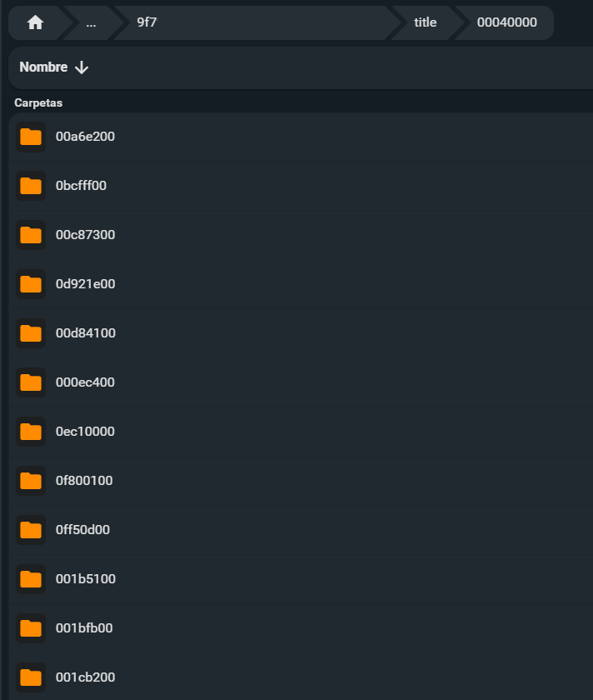Click the home icon in breadcrumb
The height and width of the screenshot is (700, 593).
(35, 22)
